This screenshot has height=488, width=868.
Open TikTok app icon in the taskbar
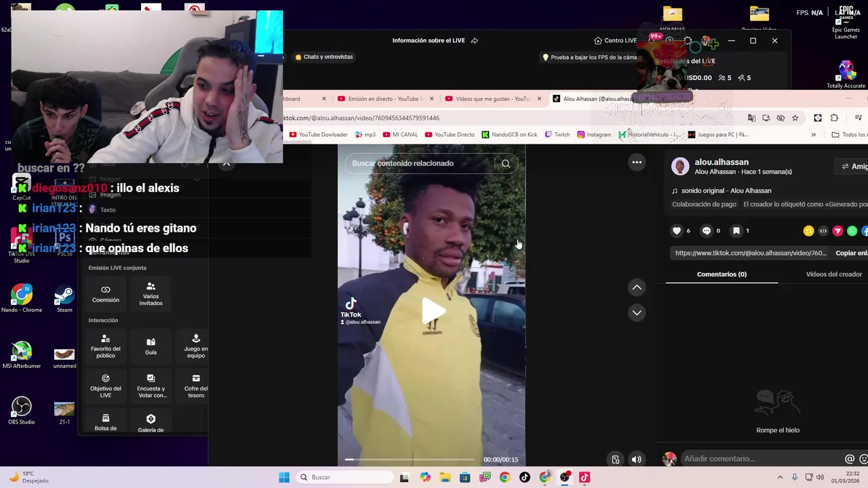tap(524, 477)
